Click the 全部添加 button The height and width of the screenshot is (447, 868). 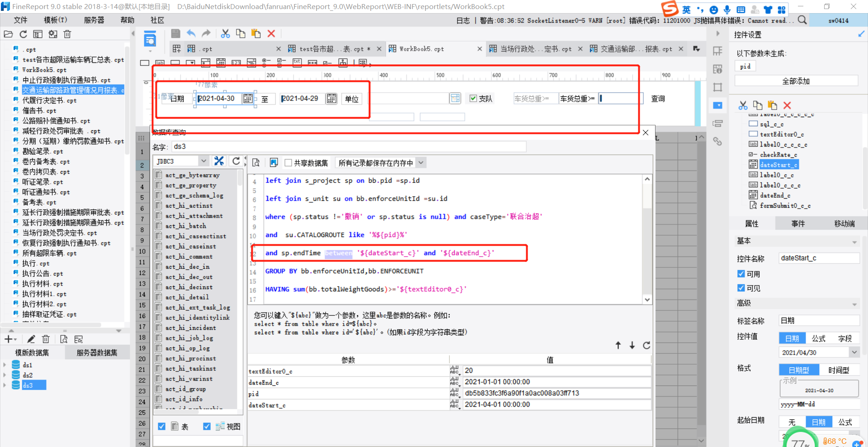pos(796,81)
